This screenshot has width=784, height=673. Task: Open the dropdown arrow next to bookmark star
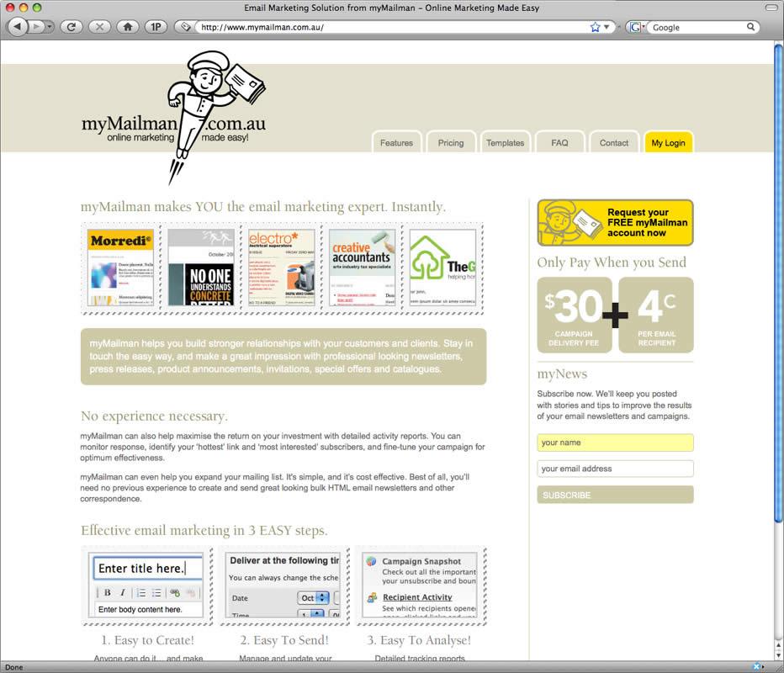click(x=607, y=27)
